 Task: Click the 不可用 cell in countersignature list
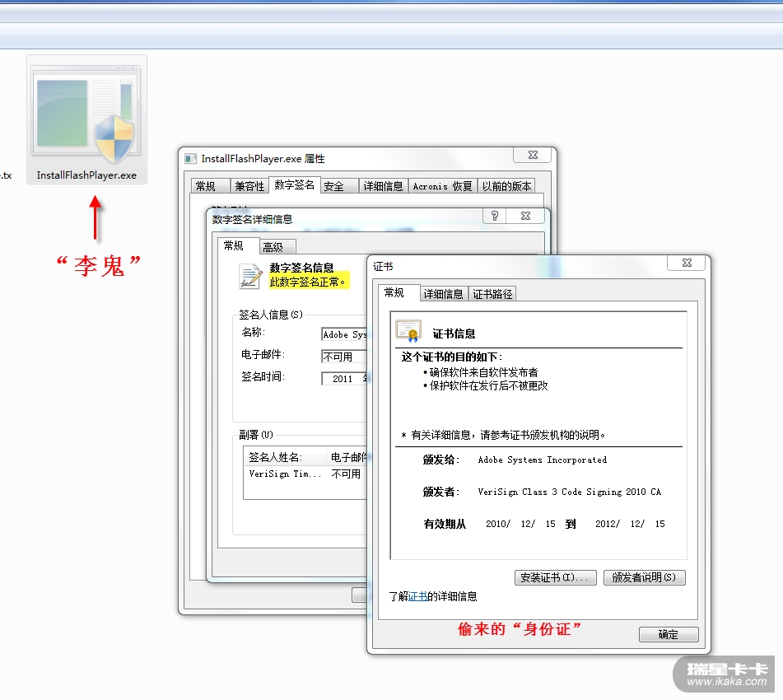click(346, 474)
